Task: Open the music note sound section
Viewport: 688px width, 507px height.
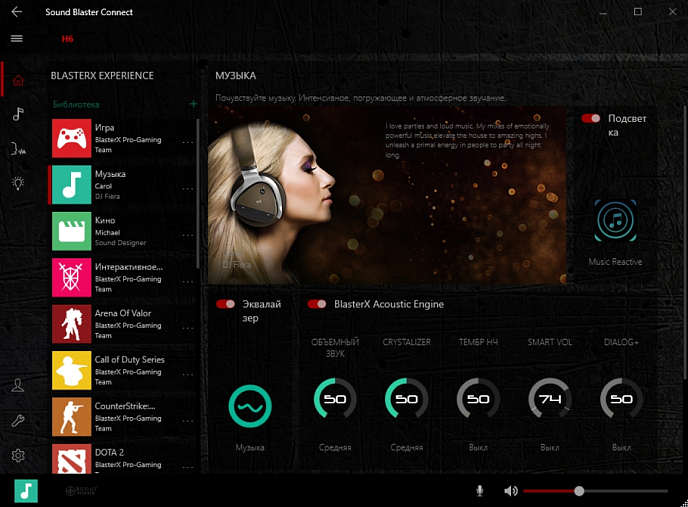Action: tap(17, 114)
